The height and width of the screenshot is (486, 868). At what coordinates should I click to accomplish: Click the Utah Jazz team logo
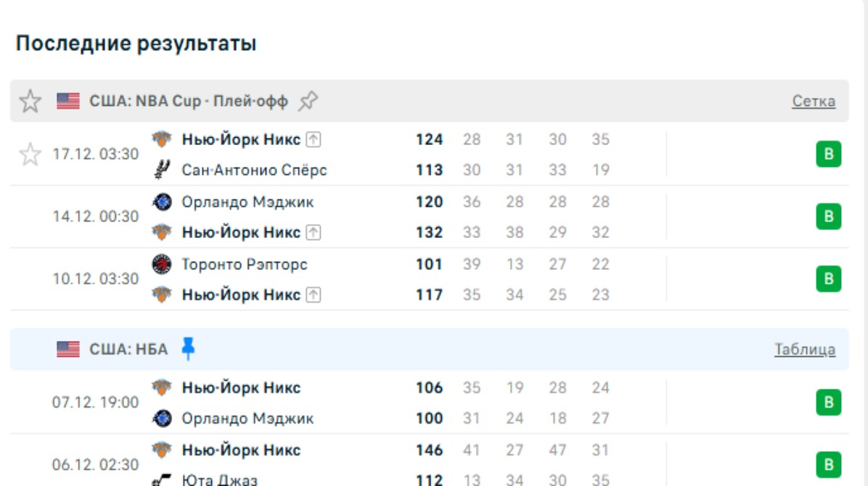[x=161, y=479]
